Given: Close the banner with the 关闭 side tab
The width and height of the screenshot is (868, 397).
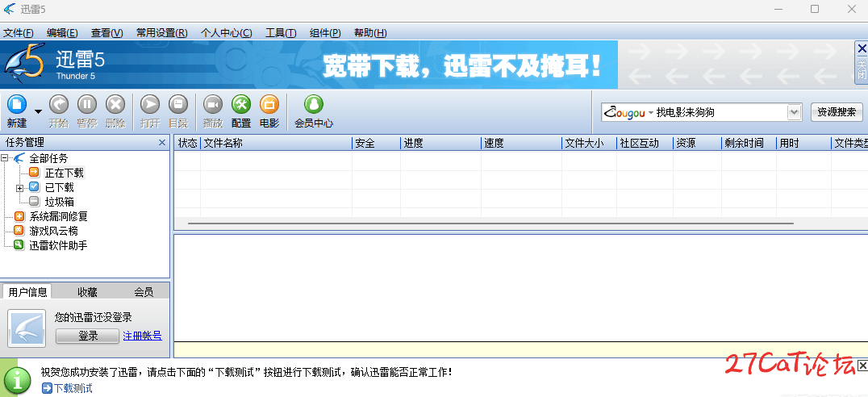Looking at the screenshot, I should (x=862, y=63).
